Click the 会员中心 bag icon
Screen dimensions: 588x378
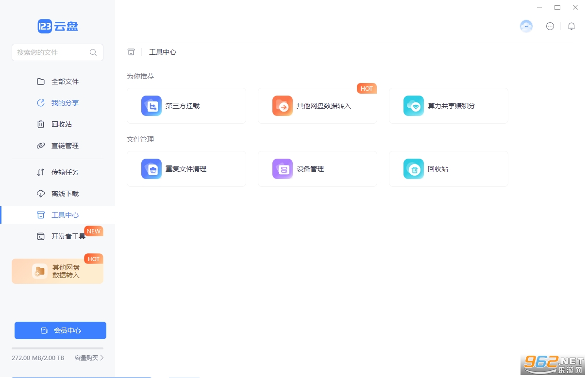(x=44, y=330)
